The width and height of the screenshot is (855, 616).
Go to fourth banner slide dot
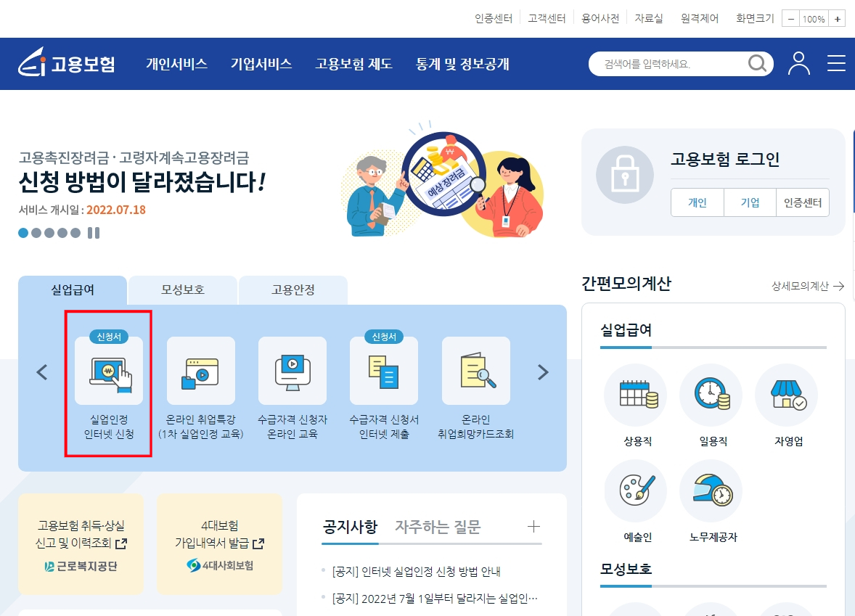point(62,233)
